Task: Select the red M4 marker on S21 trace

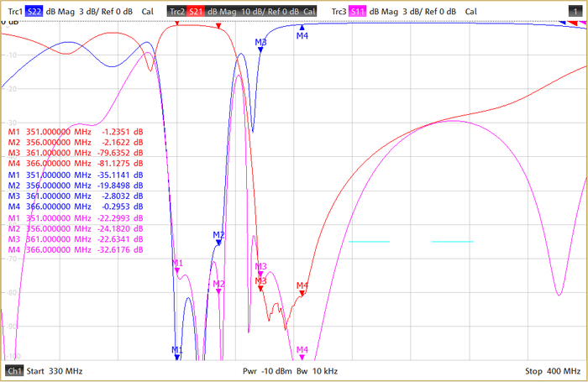Action: coord(302,294)
